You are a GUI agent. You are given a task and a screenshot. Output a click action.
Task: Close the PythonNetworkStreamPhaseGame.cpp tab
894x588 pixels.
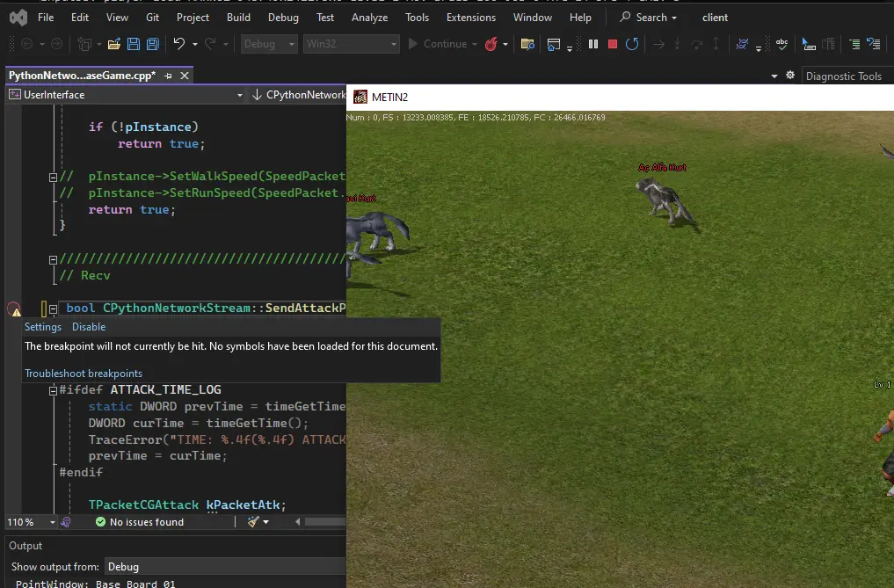[185, 76]
